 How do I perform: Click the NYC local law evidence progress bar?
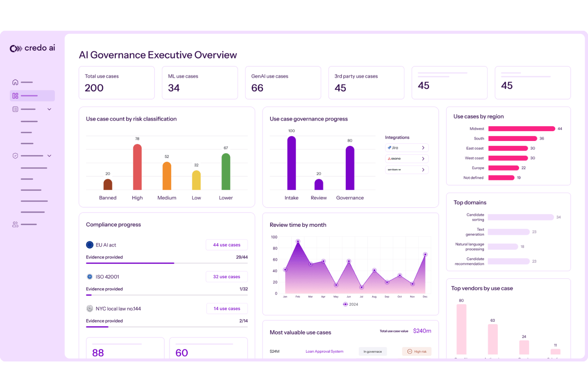click(x=167, y=326)
